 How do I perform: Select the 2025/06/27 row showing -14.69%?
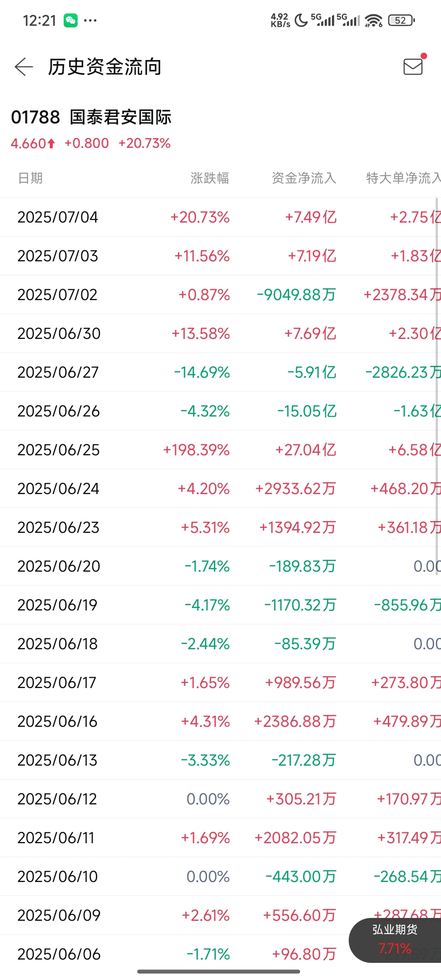pos(220,372)
